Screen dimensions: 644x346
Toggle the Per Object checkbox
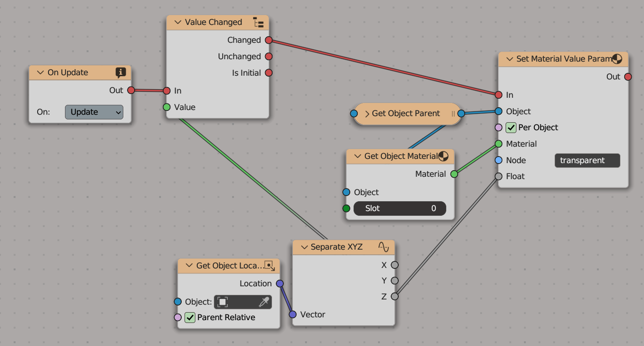(x=511, y=127)
